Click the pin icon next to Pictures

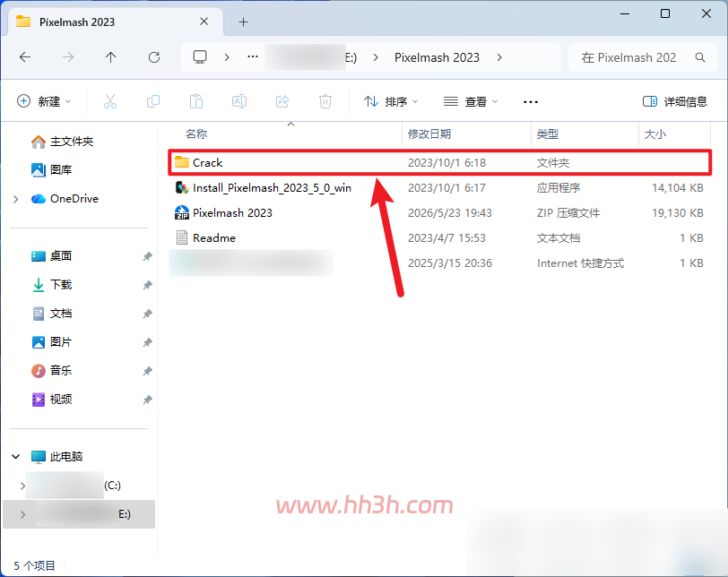(x=147, y=342)
